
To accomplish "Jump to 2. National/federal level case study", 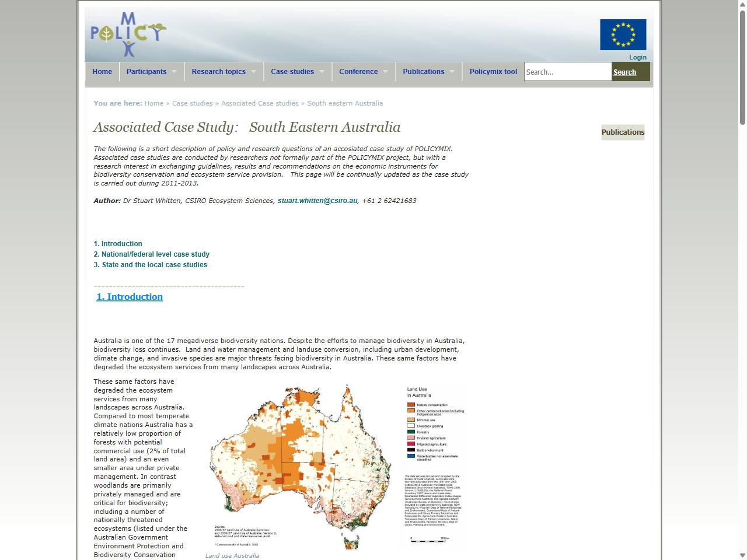I will (152, 254).
